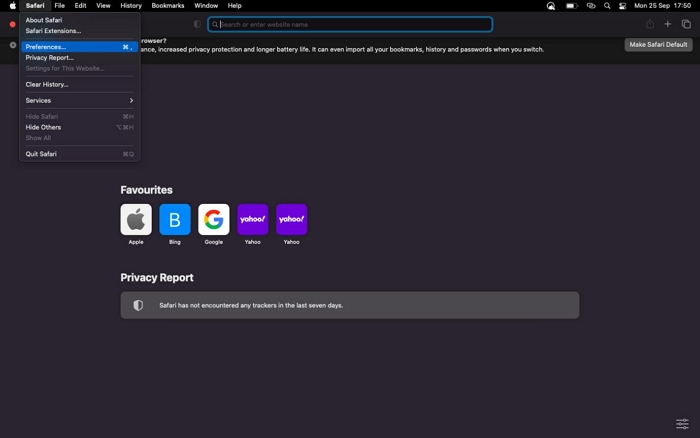Click Make Safari Default button
This screenshot has height=438, width=700.
click(658, 45)
